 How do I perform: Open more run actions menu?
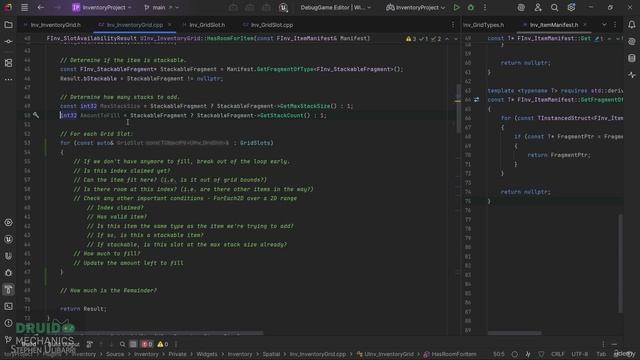[x=485, y=7]
